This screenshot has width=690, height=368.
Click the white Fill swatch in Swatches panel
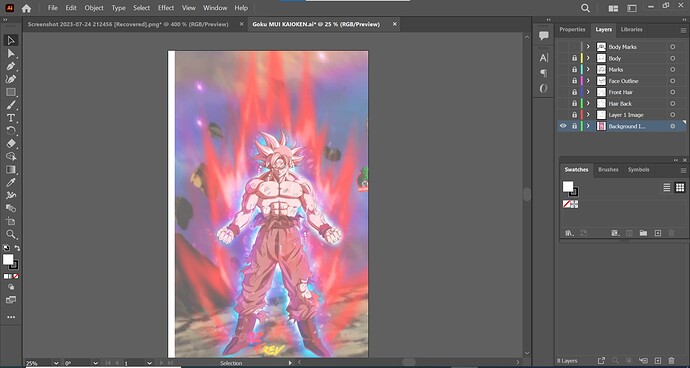[x=568, y=187]
